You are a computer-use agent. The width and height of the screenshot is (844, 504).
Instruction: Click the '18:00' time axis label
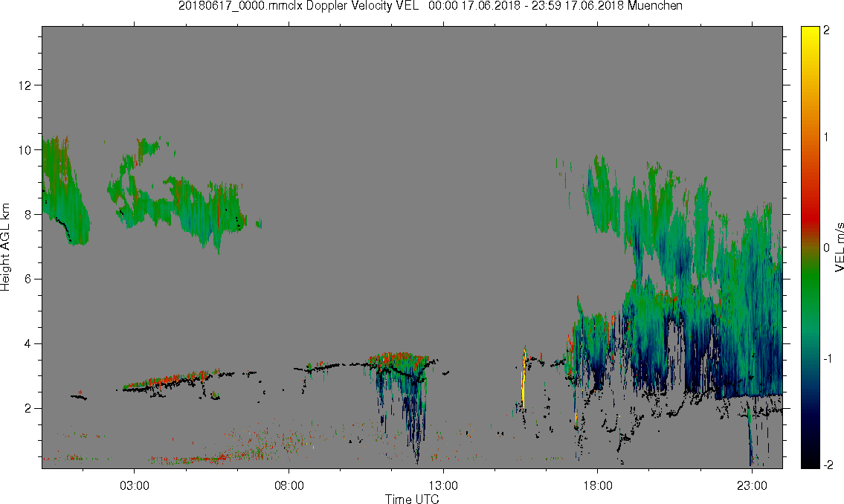pyautogui.click(x=598, y=486)
